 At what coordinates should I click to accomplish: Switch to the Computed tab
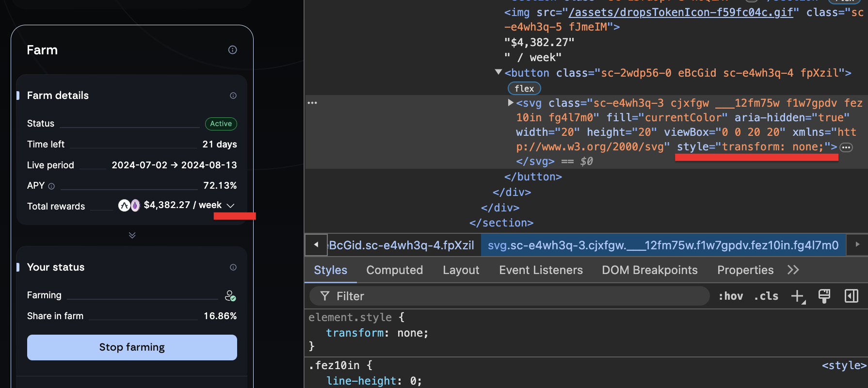[x=394, y=270]
